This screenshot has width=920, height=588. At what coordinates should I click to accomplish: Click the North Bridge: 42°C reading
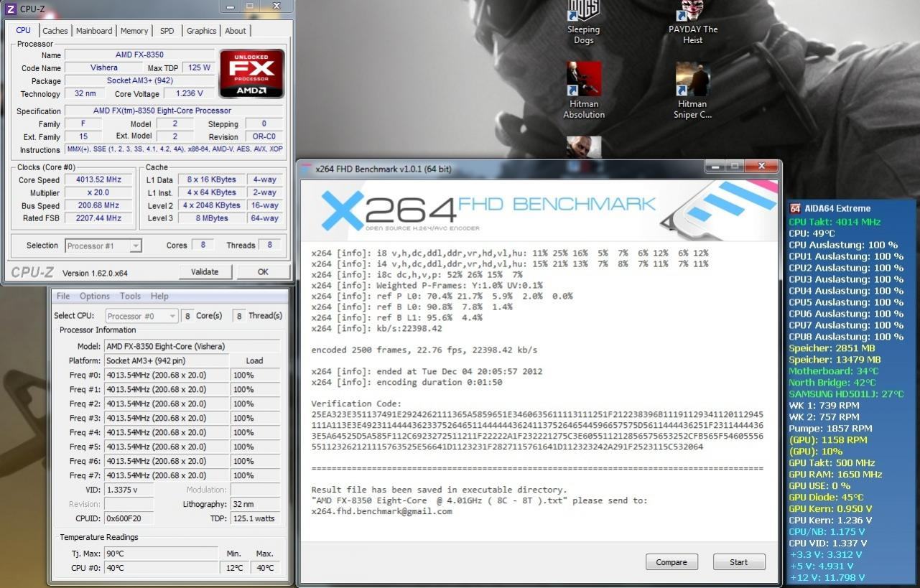click(x=832, y=383)
